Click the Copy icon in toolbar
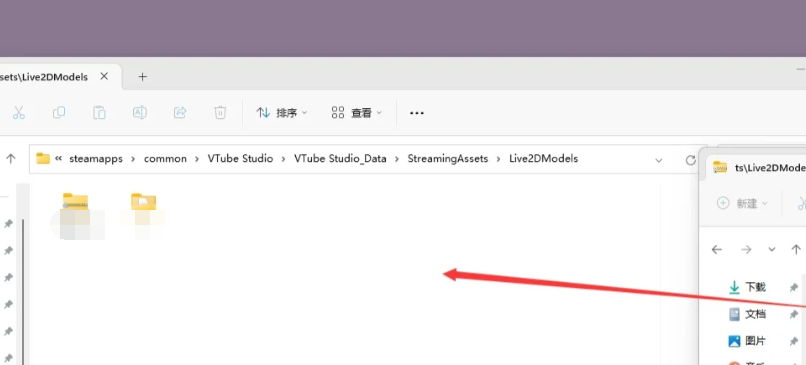This screenshot has width=806, height=365. [x=59, y=113]
